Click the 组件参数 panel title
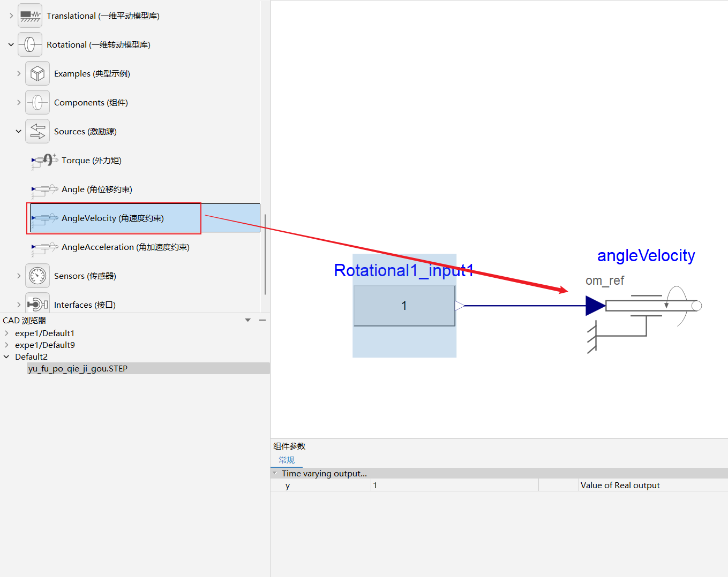 [x=289, y=446]
